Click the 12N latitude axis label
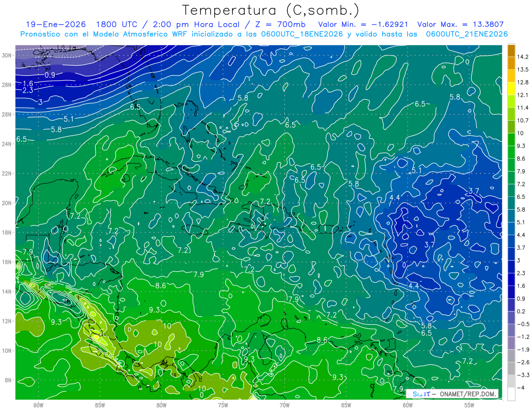 7,321
